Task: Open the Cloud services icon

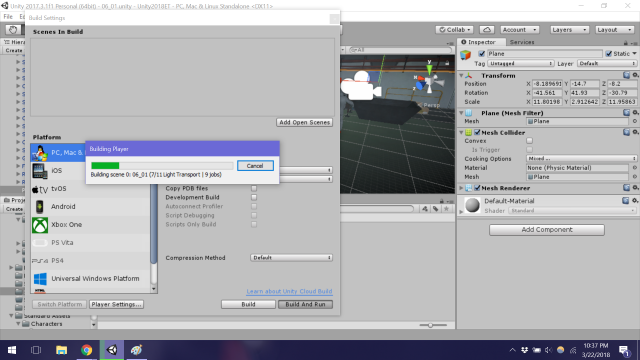Action: (x=487, y=30)
